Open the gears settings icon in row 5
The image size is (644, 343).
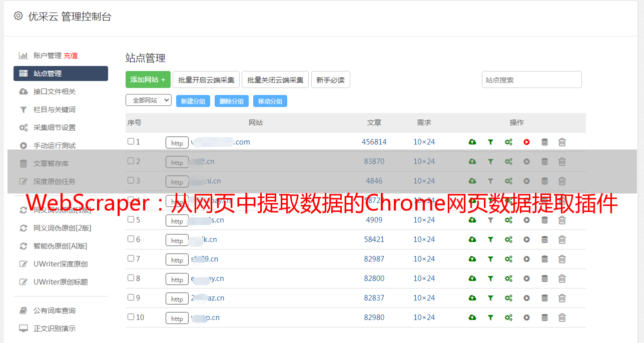tap(508, 220)
